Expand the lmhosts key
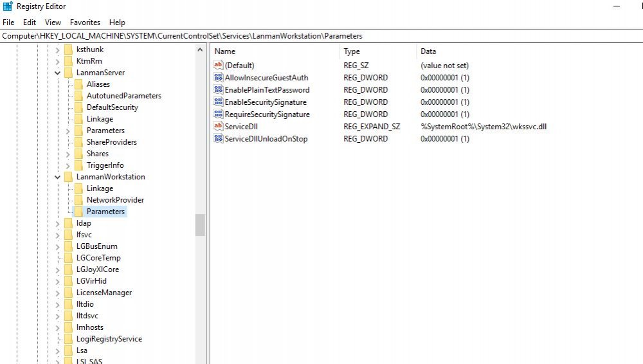This screenshot has height=364, width=643. (57, 327)
